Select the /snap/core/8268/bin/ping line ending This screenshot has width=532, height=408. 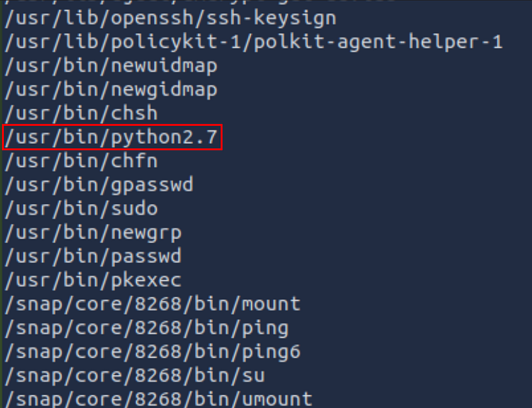pyautogui.click(x=265, y=328)
